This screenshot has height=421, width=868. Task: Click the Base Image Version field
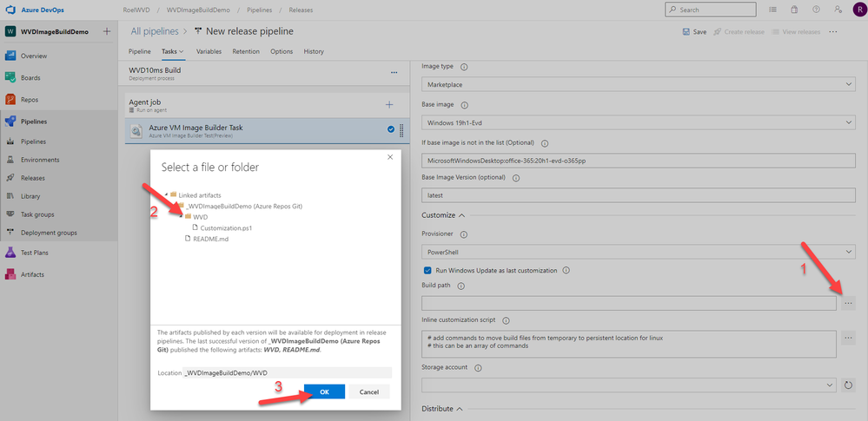click(x=639, y=195)
